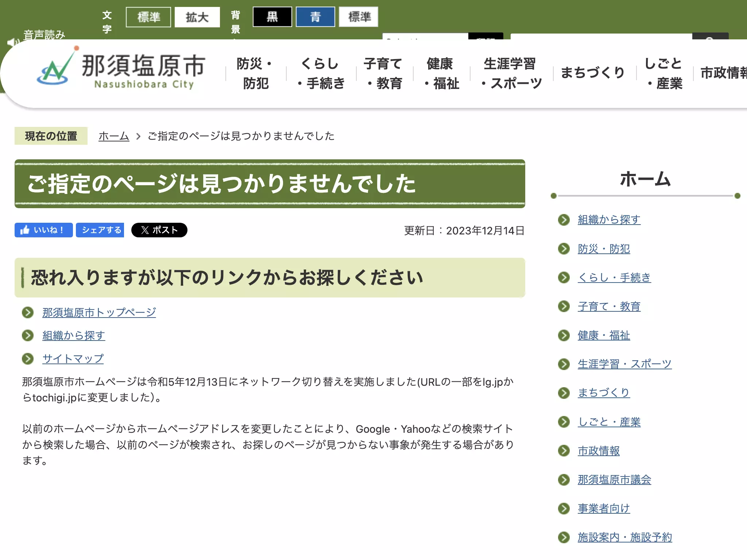Open sidebar 子育て・教育 link

point(609,306)
